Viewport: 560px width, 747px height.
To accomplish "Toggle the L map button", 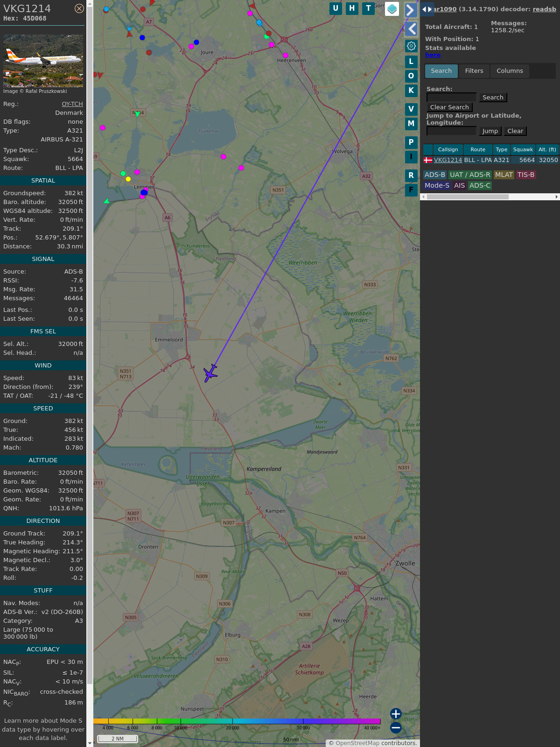I will (411, 61).
